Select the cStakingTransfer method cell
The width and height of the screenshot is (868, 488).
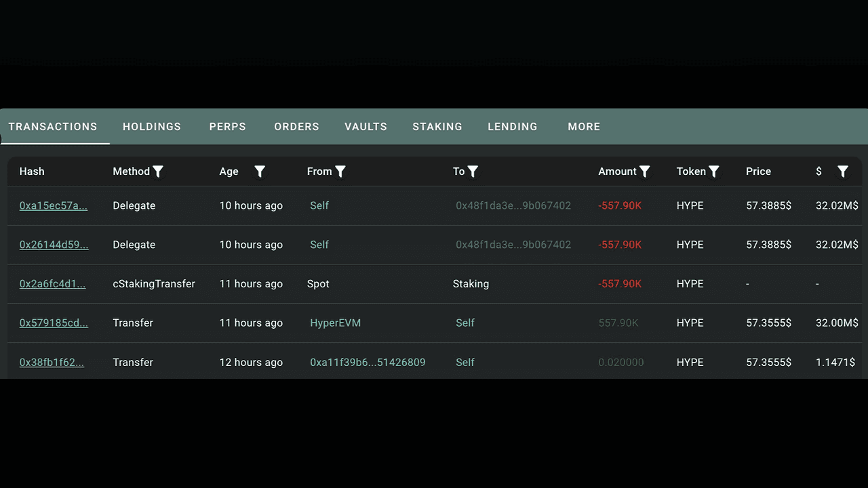[x=154, y=284]
